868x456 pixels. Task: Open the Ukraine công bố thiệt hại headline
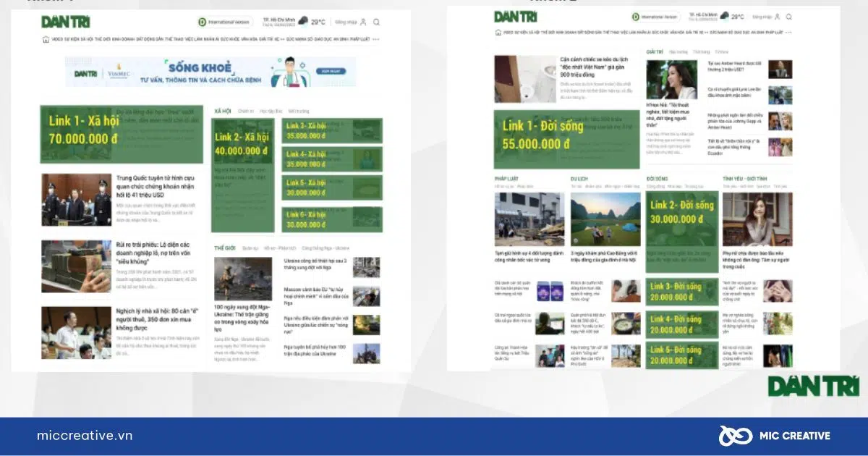click(315, 264)
